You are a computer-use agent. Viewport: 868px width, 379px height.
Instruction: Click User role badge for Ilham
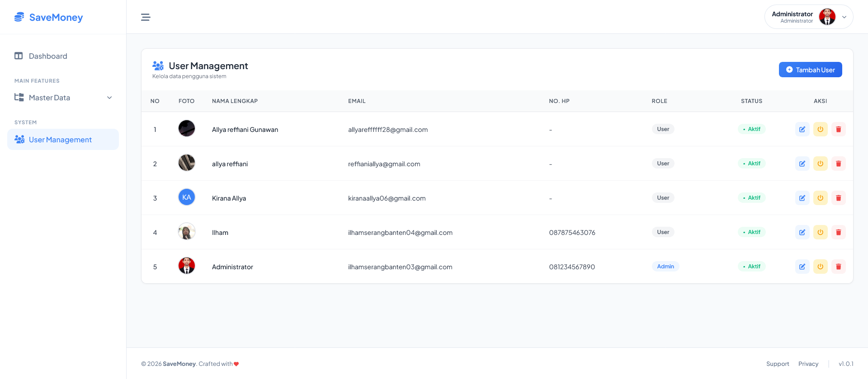[x=663, y=232]
